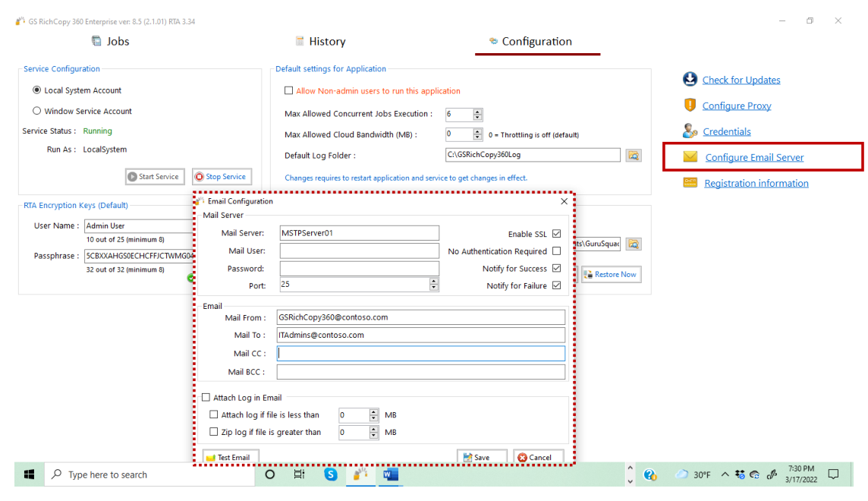Close the Email Configuration dialog
Screen dimensions: 868x501
tap(564, 201)
